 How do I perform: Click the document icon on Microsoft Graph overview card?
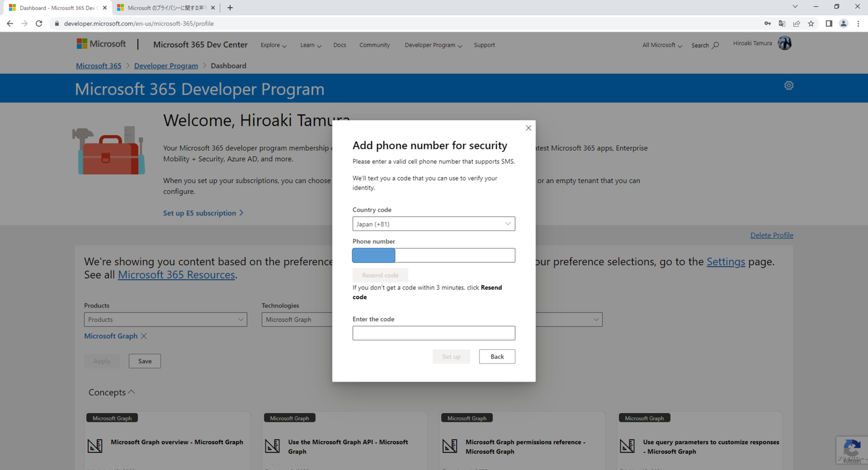tap(96, 445)
